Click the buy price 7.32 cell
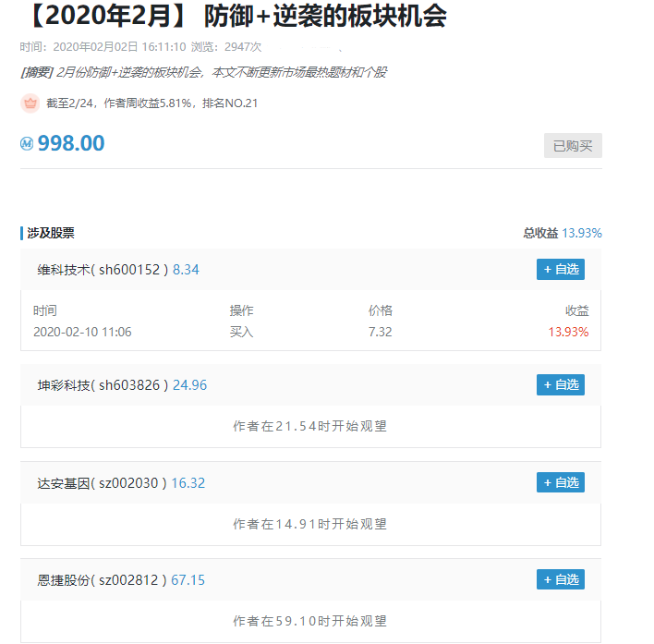This screenshot has height=644, width=654. (380, 332)
